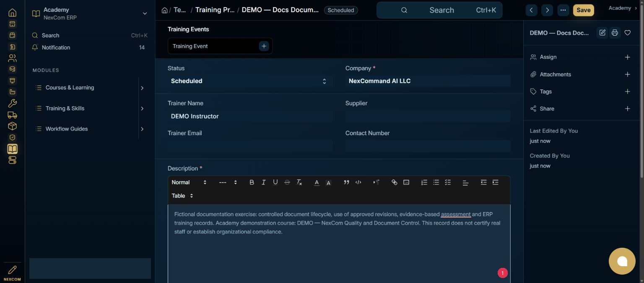Screen dimensions: 644x283
Task: Open the package box module icon
Action: point(12,126)
